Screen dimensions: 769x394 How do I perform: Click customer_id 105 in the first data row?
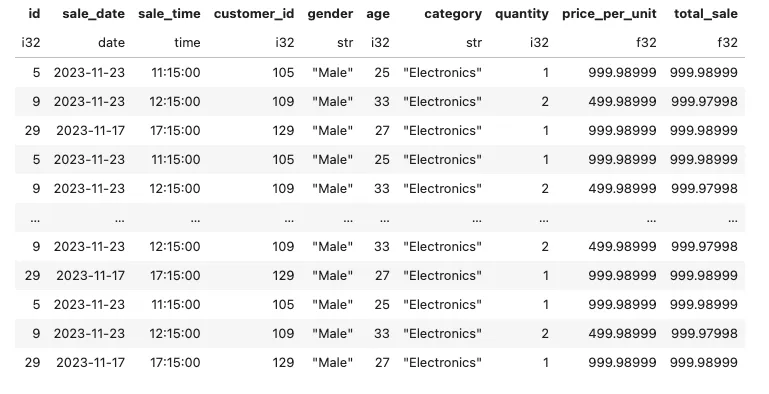[283, 73]
